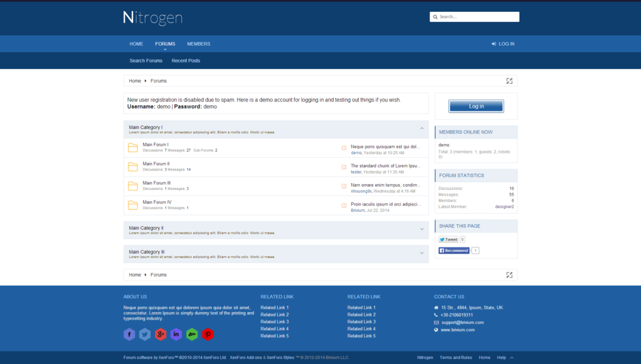Open the Main Forum II link
The image size is (641, 364).
[156, 164]
